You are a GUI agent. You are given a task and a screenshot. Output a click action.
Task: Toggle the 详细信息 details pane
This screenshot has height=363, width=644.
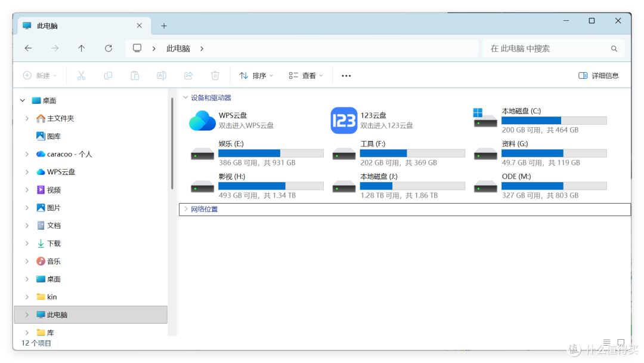coord(599,76)
